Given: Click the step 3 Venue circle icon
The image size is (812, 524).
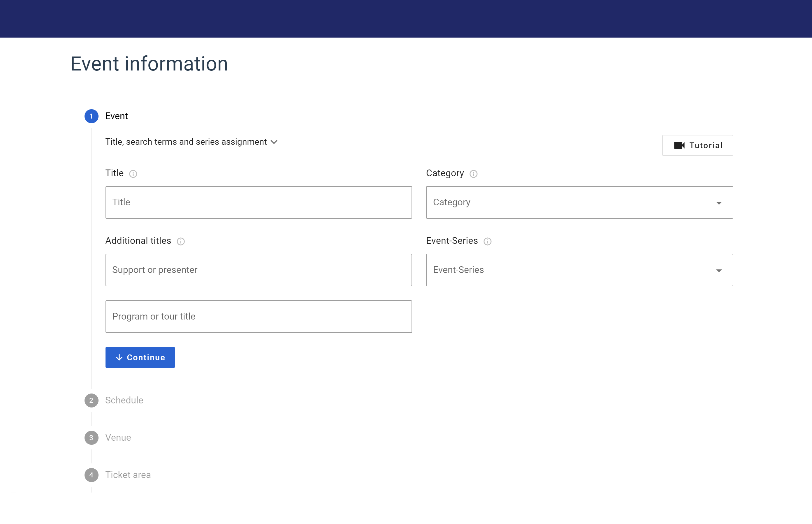Looking at the screenshot, I should coord(91,437).
